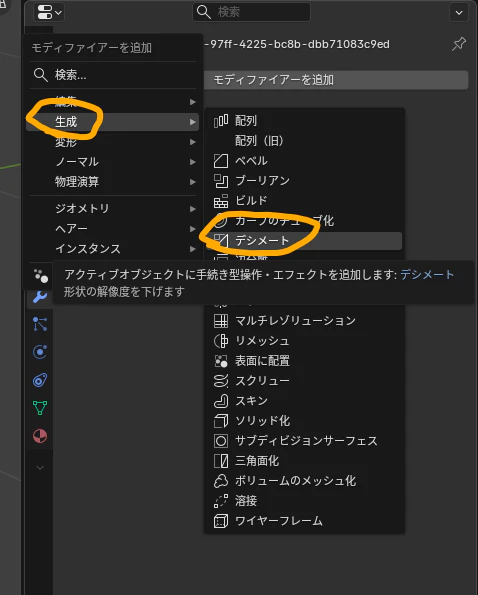Open the editor type selector at top left
Image resolution: width=478 pixels, height=595 pixels.
(x=49, y=12)
